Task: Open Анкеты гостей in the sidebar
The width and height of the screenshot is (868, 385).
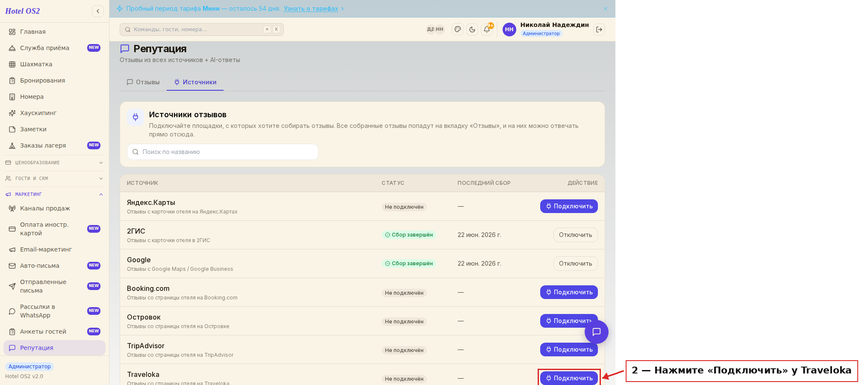Action: point(54,332)
